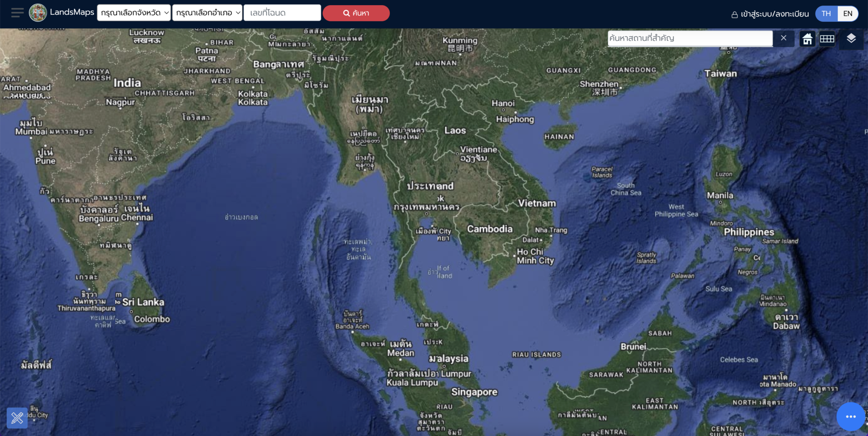
Task: Focus the ค้นหาสถานที่สำคัญ place search box
Action: pyautogui.click(x=690, y=38)
